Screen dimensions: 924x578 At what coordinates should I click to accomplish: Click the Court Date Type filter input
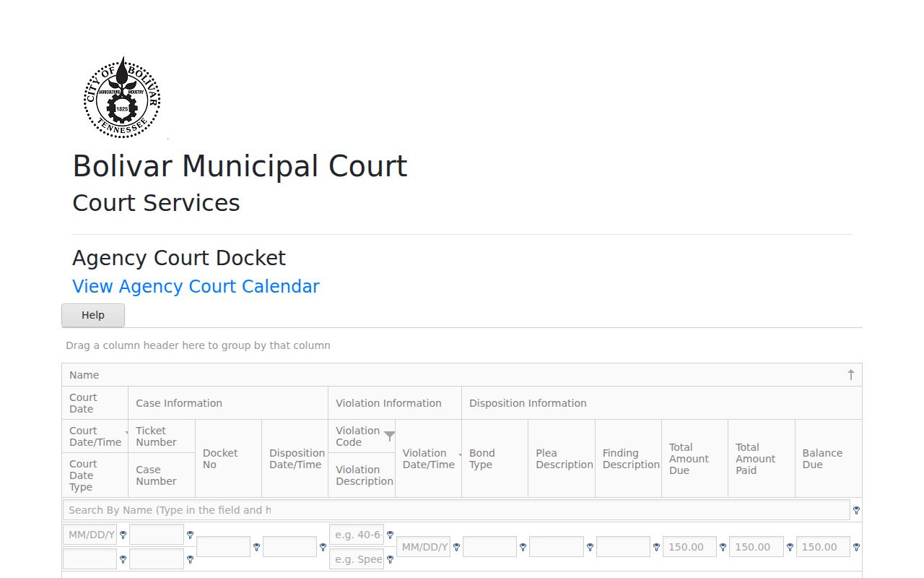click(90, 559)
